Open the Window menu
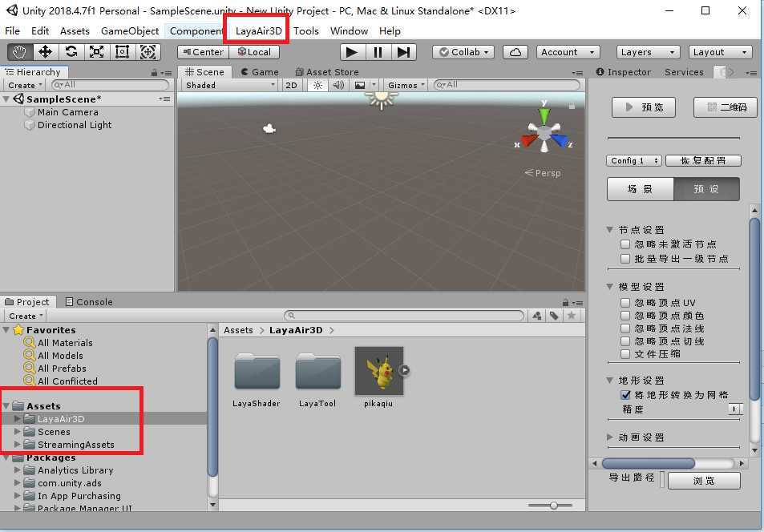The image size is (764, 532). point(349,30)
